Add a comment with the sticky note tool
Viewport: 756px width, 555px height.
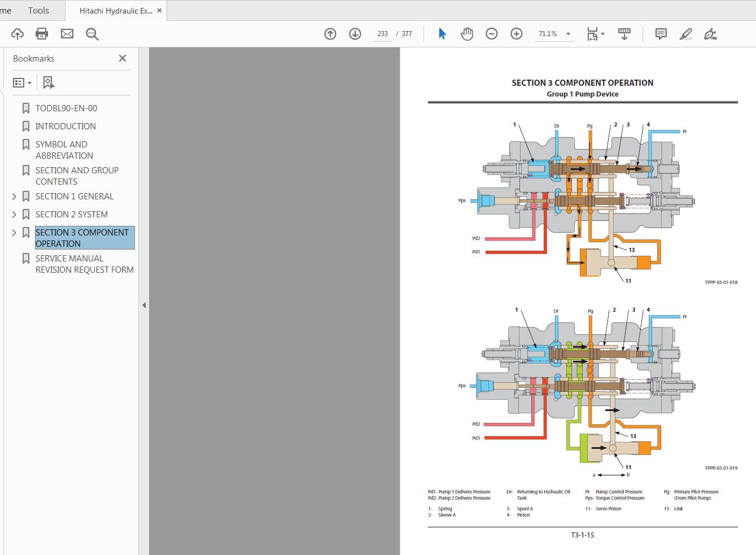coord(661,34)
